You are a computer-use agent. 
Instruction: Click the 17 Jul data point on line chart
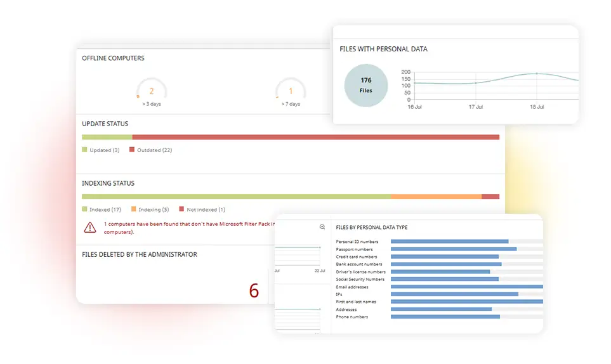click(x=476, y=83)
